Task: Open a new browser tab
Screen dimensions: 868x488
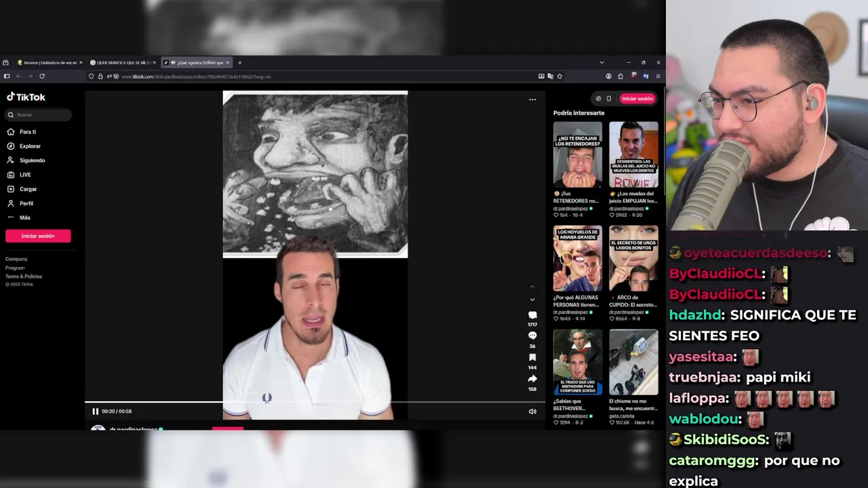Action: (239, 62)
